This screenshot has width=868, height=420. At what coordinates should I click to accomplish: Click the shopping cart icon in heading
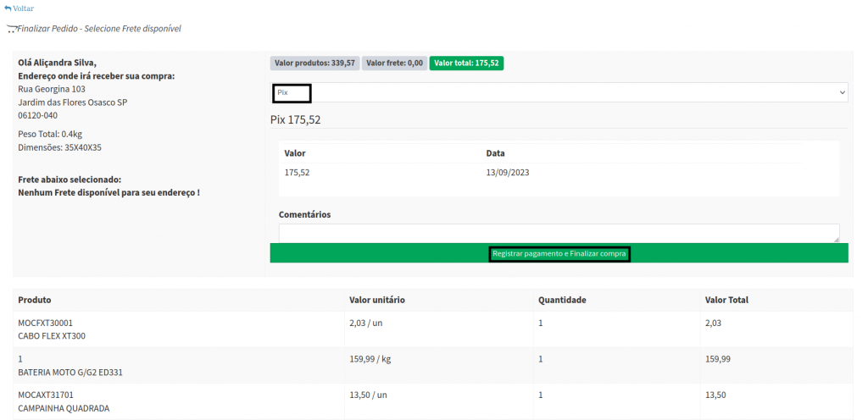tap(11, 29)
